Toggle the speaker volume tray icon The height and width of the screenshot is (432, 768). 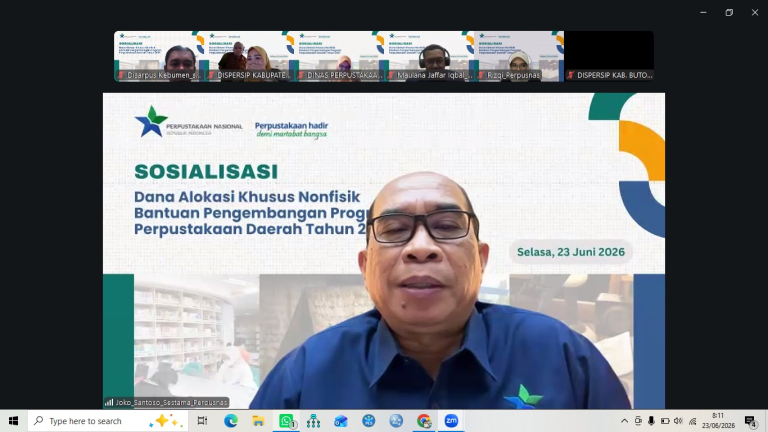pyautogui.click(x=678, y=421)
